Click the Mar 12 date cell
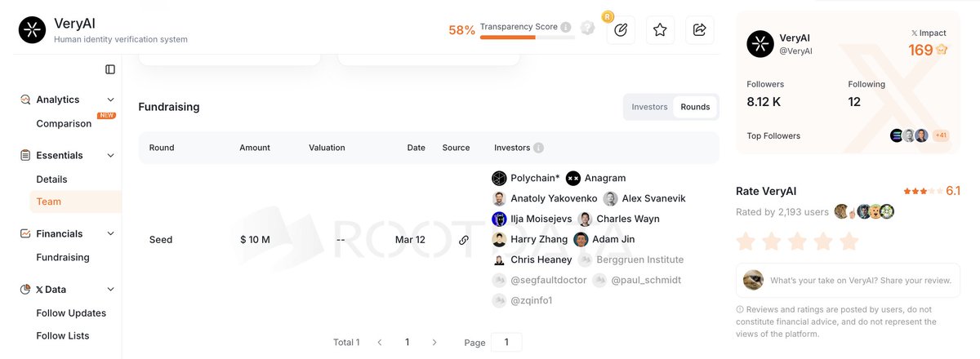Image resolution: width=980 pixels, height=359 pixels. [x=410, y=240]
